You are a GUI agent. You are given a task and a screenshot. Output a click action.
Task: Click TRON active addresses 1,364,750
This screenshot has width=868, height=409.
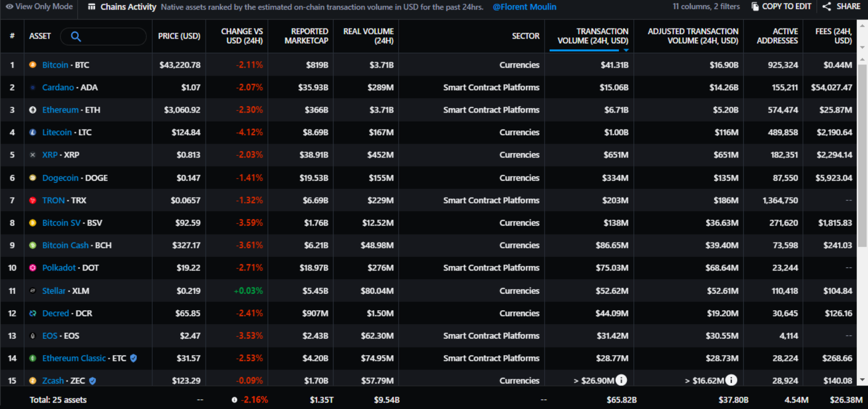click(x=780, y=200)
